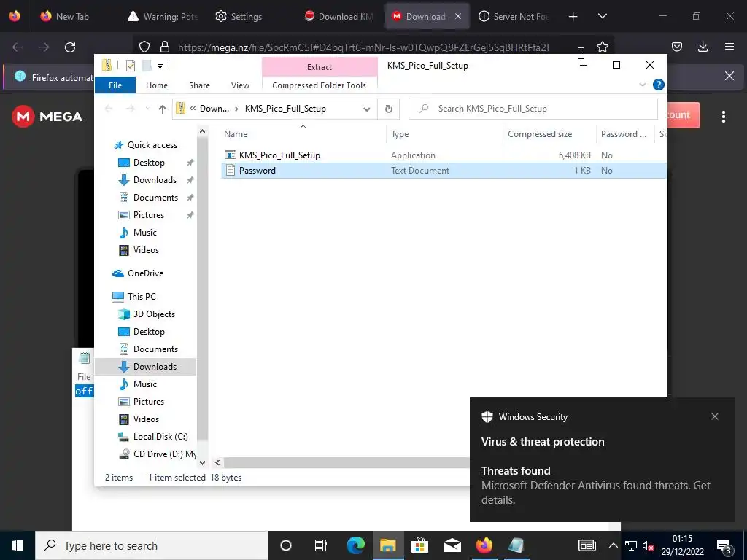Open a new Firefox tab
747x560 pixels.
[x=573, y=17]
